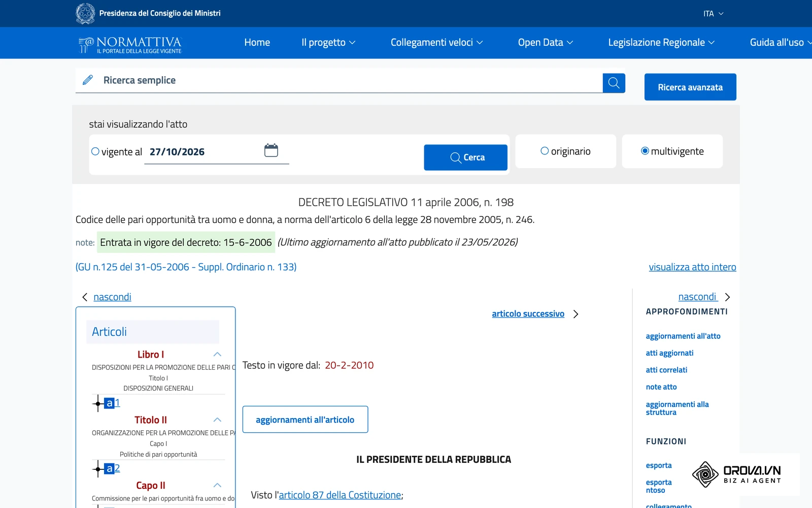Open atti aggiornati link
Viewport: 812px width, 508px height.
[x=669, y=353]
